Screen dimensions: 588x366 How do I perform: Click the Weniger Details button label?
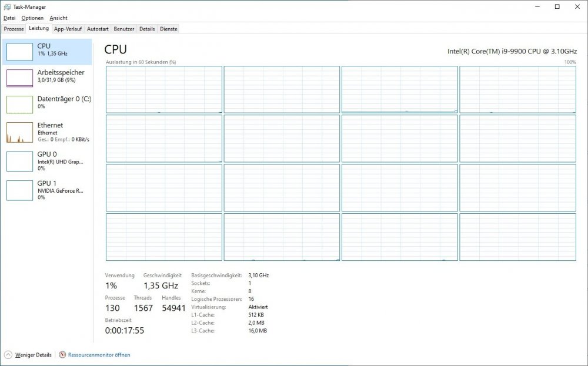point(34,355)
